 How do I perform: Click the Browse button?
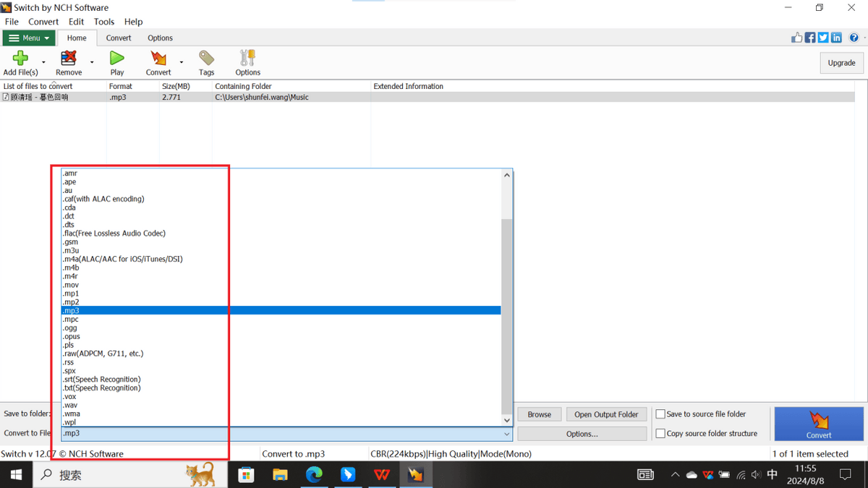coord(539,414)
